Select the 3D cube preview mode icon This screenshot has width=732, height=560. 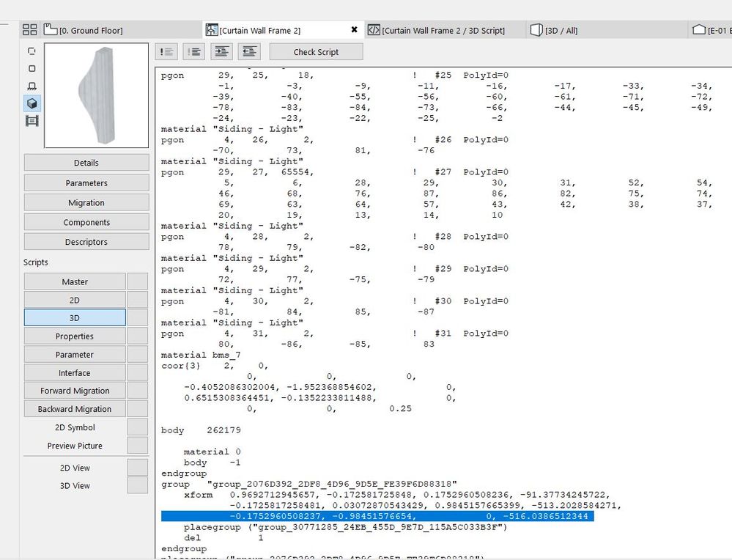(x=32, y=103)
